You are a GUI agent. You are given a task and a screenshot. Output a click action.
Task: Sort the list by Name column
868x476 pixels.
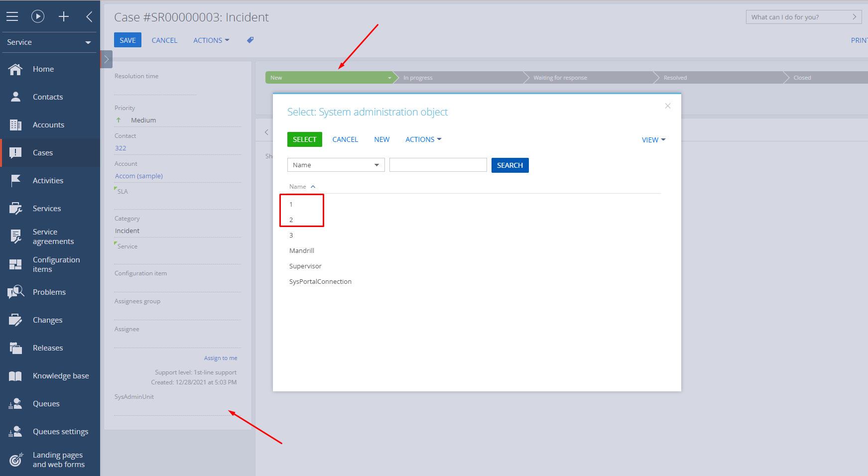(x=302, y=187)
